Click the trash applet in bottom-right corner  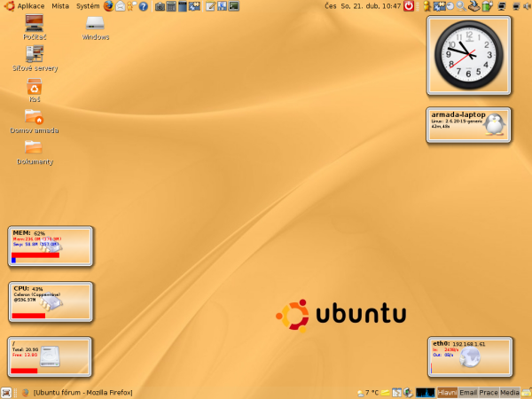pos(527,393)
